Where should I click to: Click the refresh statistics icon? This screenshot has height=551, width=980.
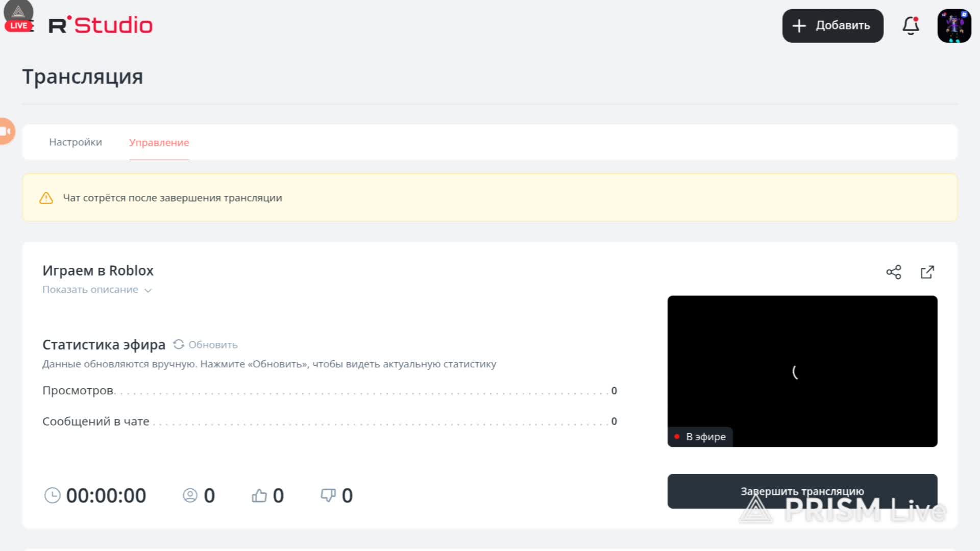pyautogui.click(x=179, y=344)
